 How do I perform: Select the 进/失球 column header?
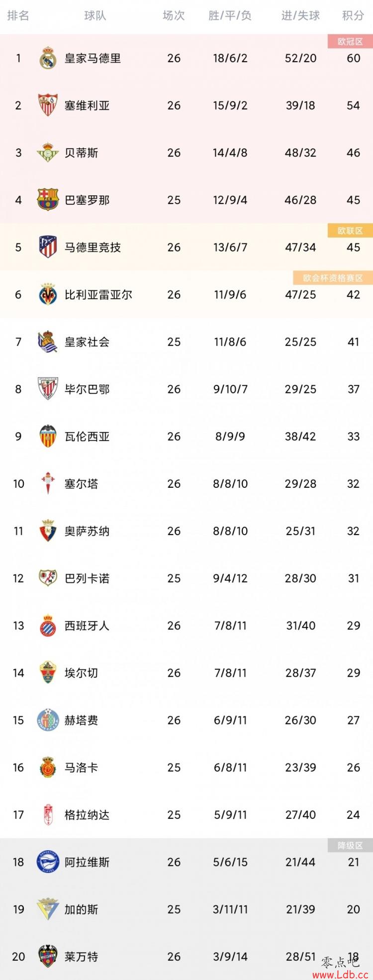(x=300, y=16)
